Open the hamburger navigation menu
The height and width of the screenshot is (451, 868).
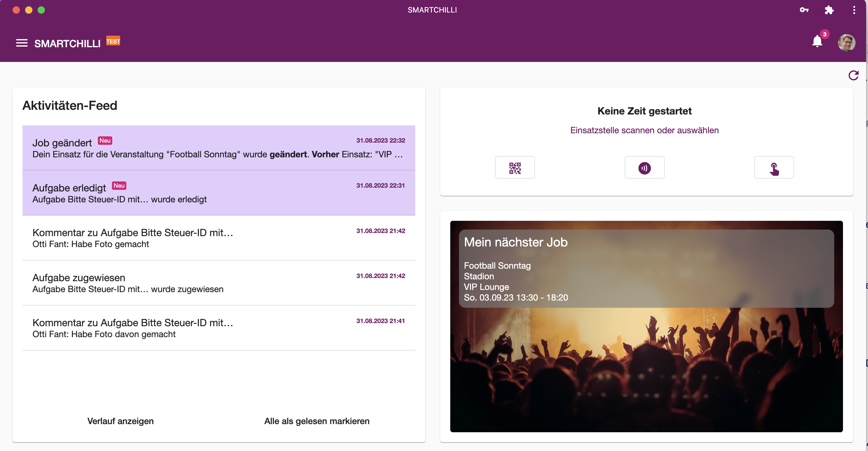point(22,43)
